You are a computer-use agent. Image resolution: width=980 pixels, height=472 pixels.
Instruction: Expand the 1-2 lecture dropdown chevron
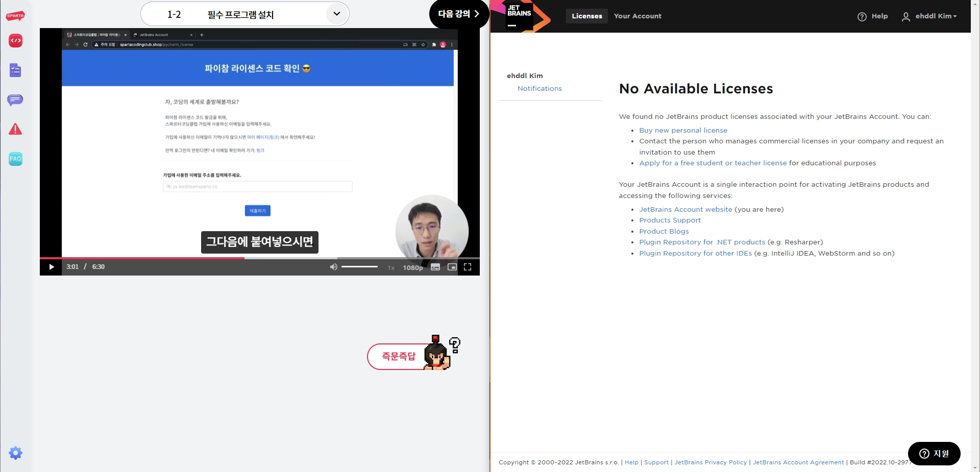337,14
